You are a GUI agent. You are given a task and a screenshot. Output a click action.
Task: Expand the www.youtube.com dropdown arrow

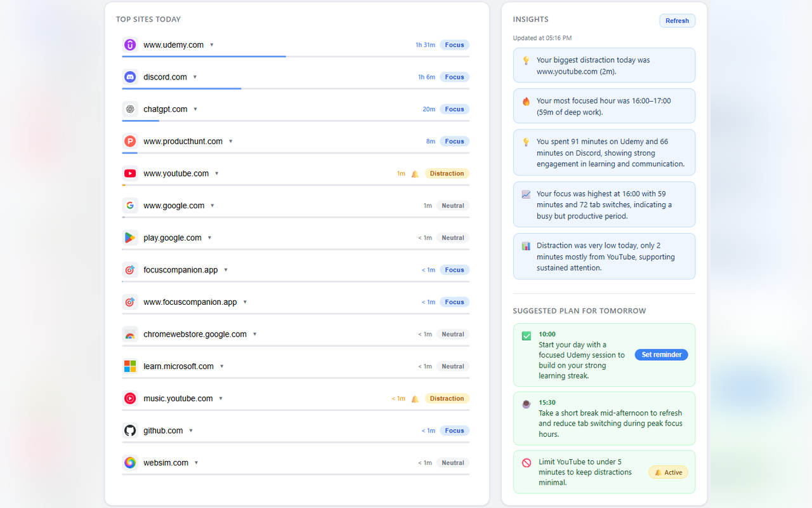click(216, 173)
